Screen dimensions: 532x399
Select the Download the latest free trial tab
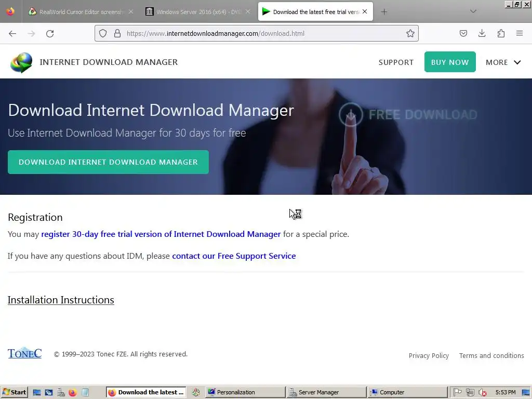pos(315,12)
